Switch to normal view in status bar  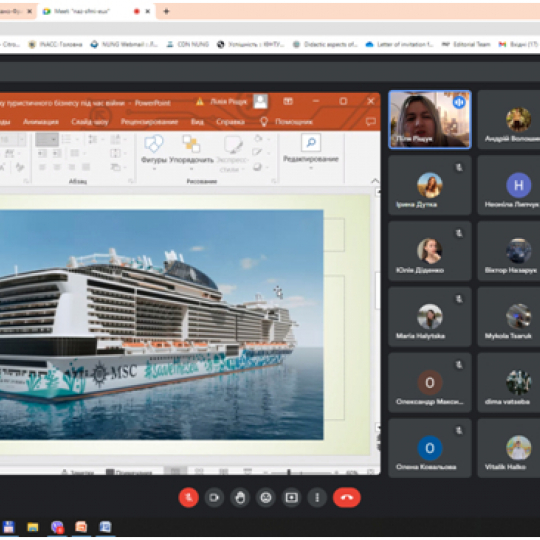pyautogui.click(x=175, y=471)
